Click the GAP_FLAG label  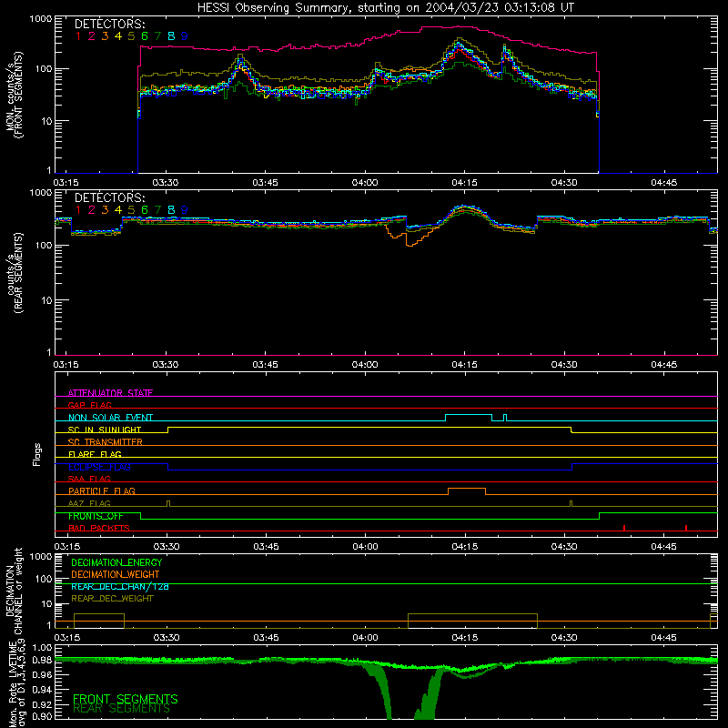(x=89, y=405)
